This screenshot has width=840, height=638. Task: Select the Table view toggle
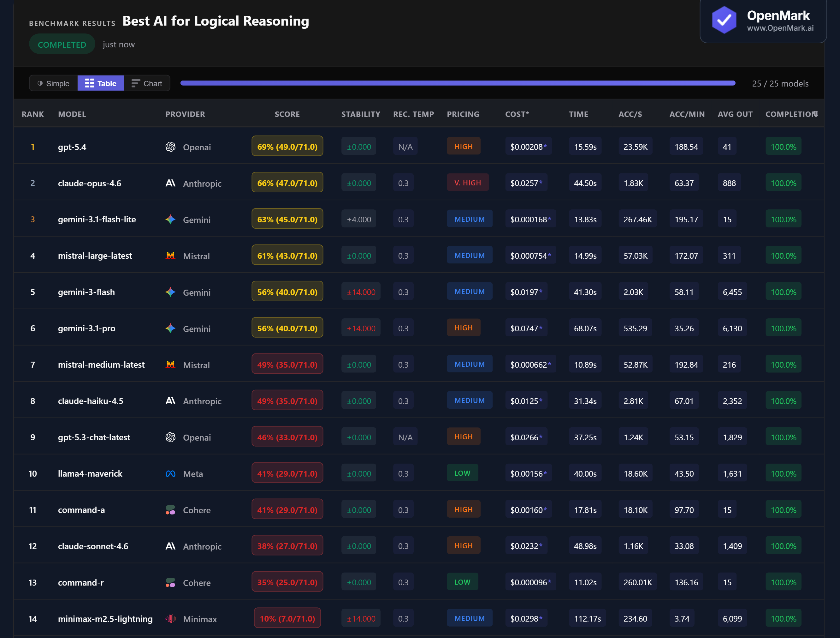[x=101, y=84]
